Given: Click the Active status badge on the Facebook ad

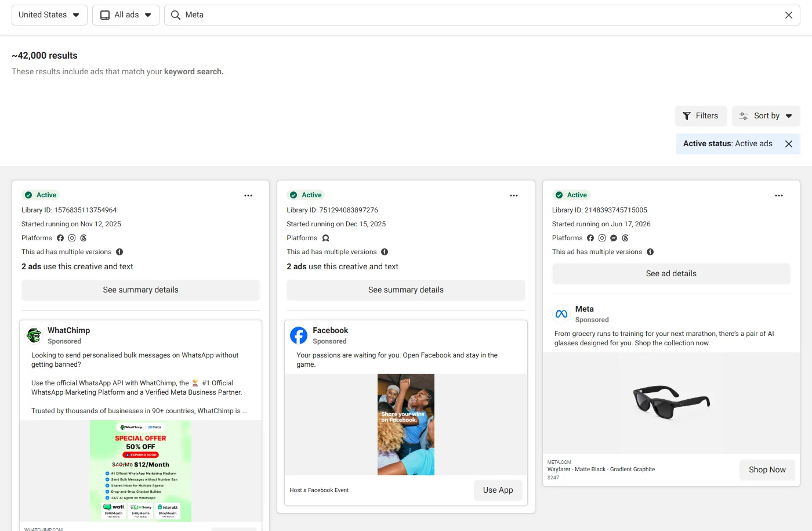Looking at the screenshot, I should pos(306,195).
